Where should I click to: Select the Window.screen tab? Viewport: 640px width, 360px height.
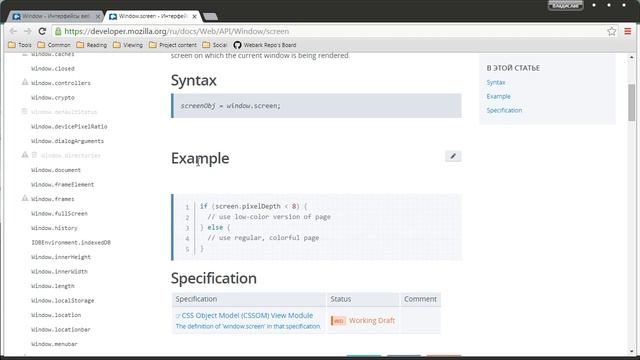[153, 16]
